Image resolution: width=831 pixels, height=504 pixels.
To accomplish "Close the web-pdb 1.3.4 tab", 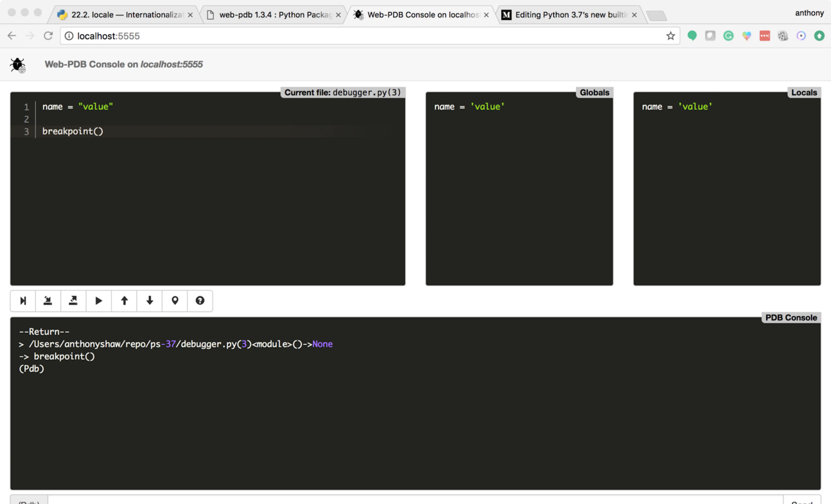I will [x=338, y=15].
